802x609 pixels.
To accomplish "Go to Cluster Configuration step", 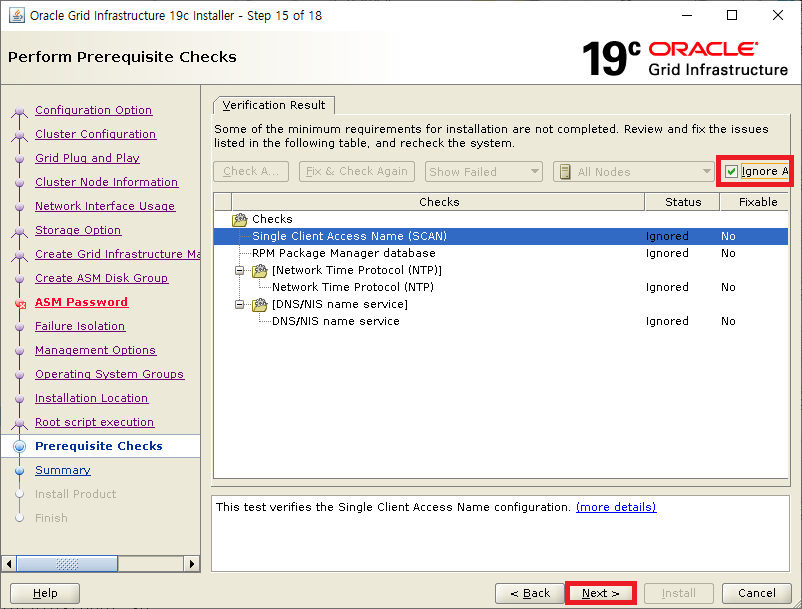I will (x=96, y=134).
